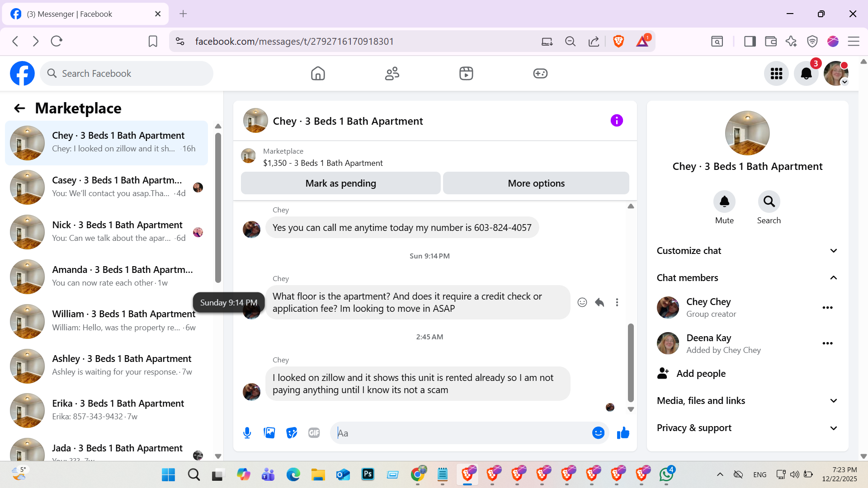Focus the Aa message input field
868x488 pixels.
click(461, 433)
